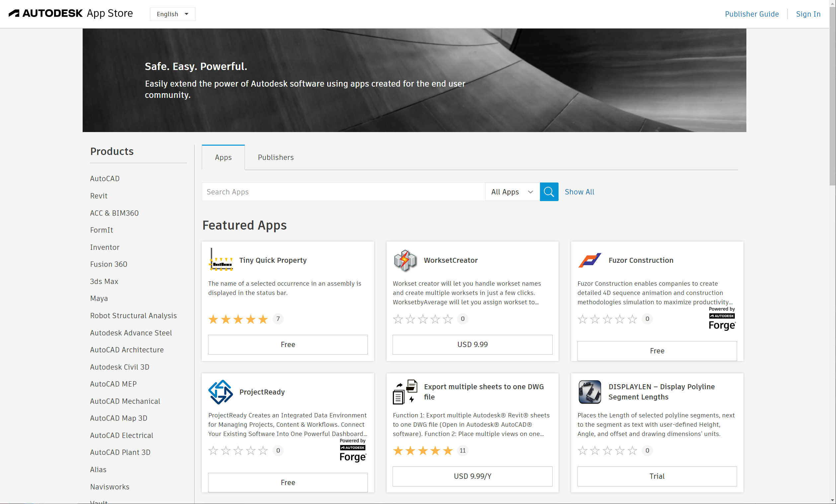Click USD 9.99 button for WorksetCreator

pos(472,344)
